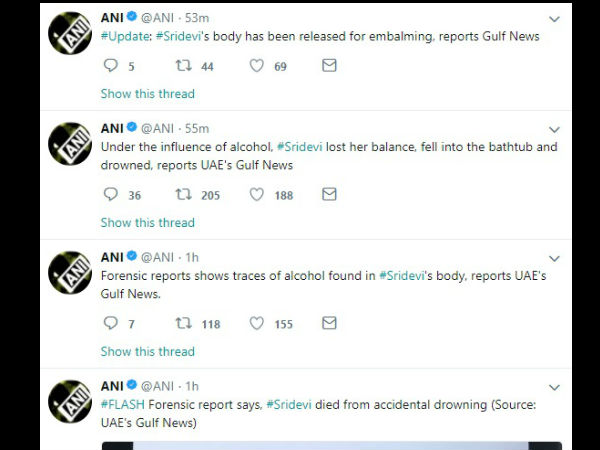Image resolution: width=600 pixels, height=450 pixels.
Task: Open ANI profile picture on the top tweet
Action: (x=71, y=35)
